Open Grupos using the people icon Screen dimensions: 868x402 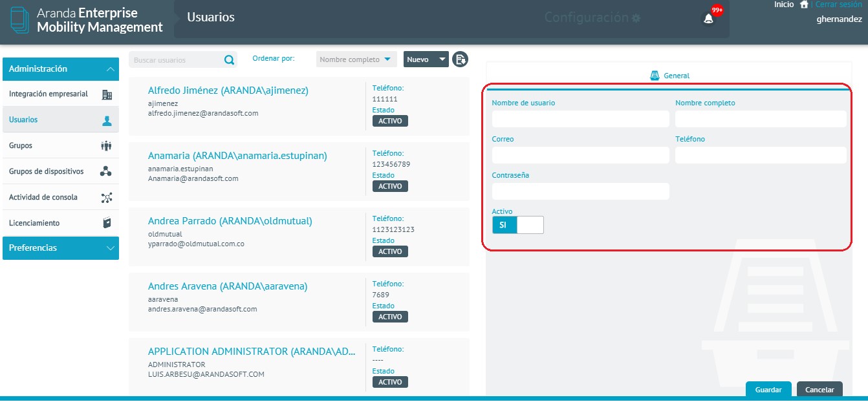tap(107, 146)
